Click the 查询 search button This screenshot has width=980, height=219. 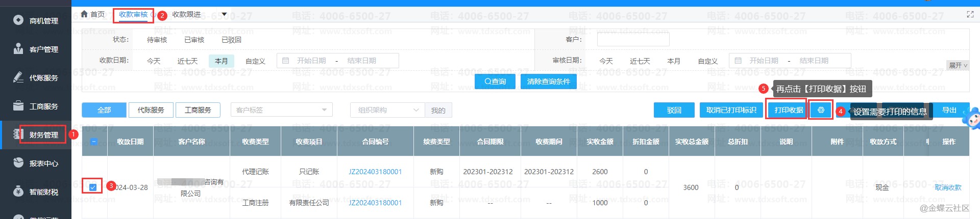495,81
